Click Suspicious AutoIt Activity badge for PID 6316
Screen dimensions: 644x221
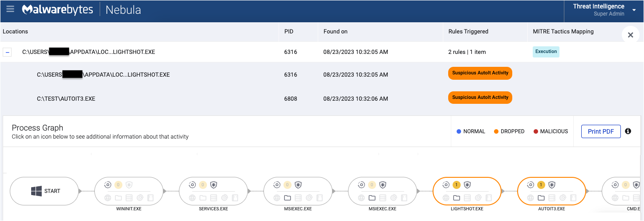click(x=480, y=73)
